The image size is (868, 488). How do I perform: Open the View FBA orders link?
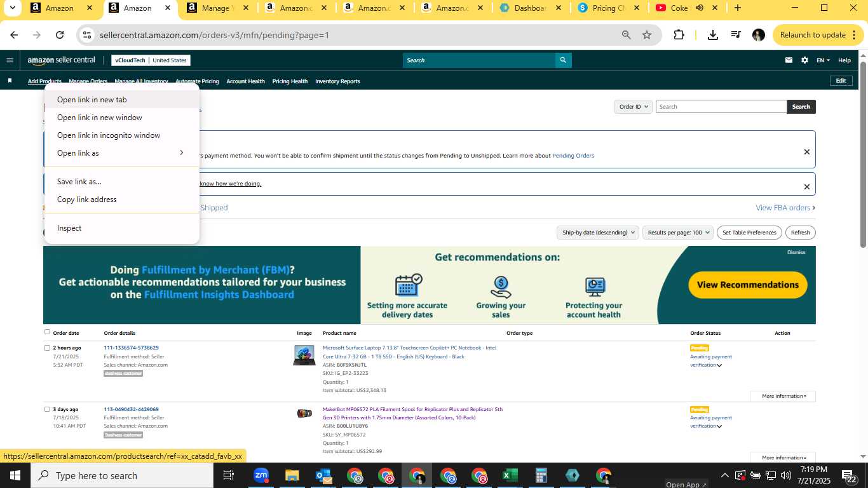[785, 208]
